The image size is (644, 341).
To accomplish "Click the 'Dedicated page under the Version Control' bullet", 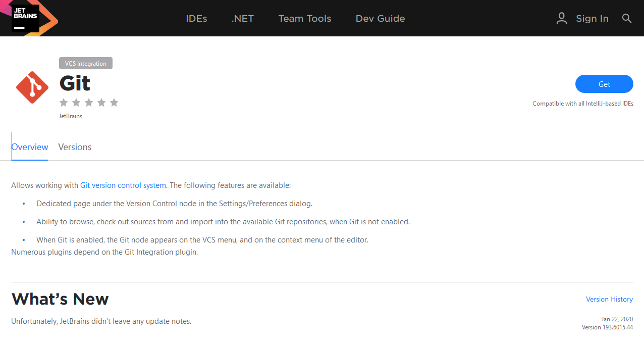I will pyautogui.click(x=175, y=204).
